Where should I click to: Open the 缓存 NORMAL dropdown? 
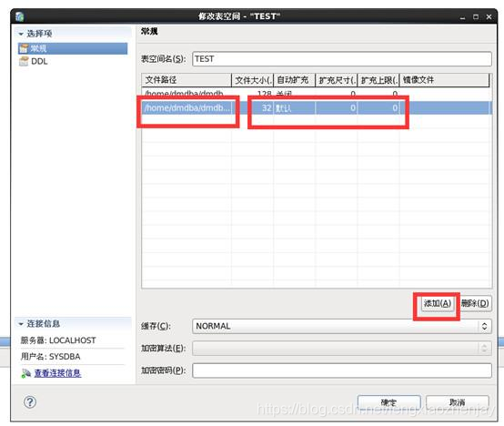click(x=342, y=326)
